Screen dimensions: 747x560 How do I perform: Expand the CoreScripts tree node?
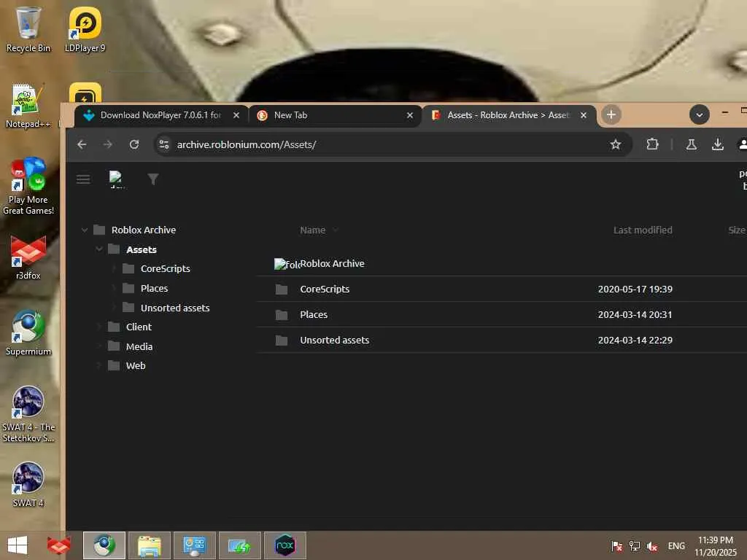113,268
